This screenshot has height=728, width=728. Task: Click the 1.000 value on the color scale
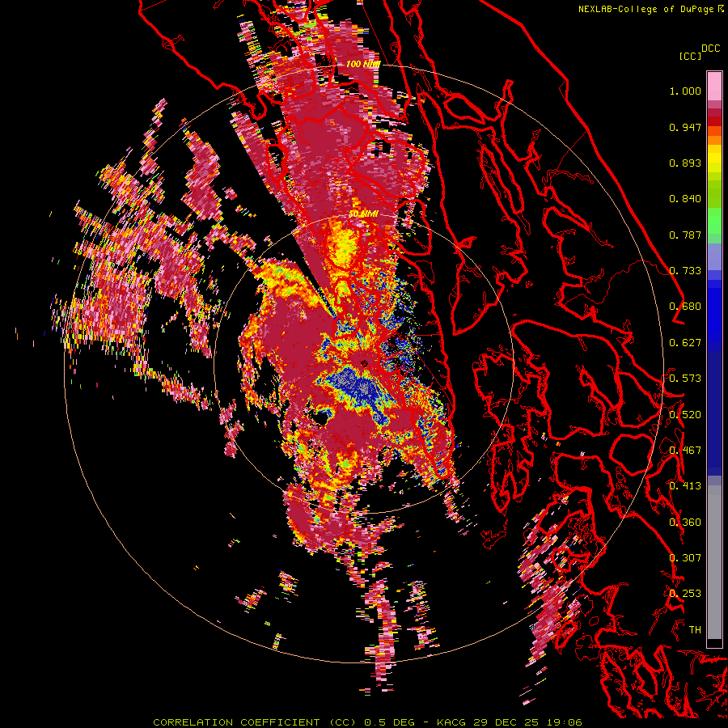coord(685,91)
